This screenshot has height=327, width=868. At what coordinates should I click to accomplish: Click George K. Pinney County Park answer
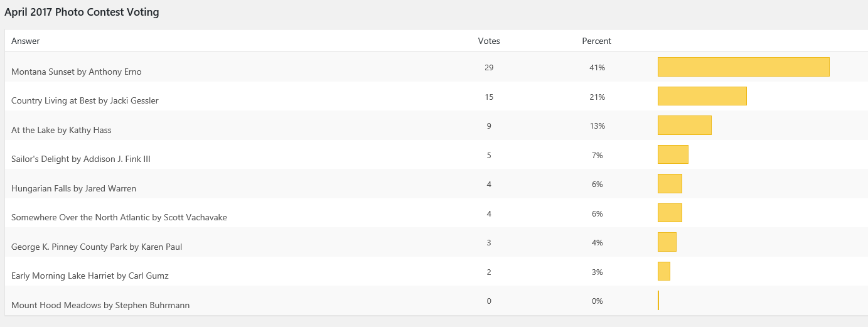(97, 247)
